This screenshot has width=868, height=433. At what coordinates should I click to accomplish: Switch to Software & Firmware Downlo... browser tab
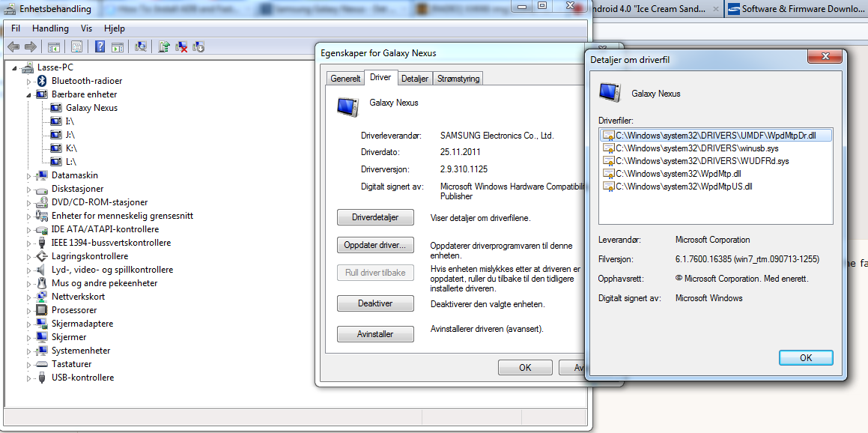[x=797, y=8]
